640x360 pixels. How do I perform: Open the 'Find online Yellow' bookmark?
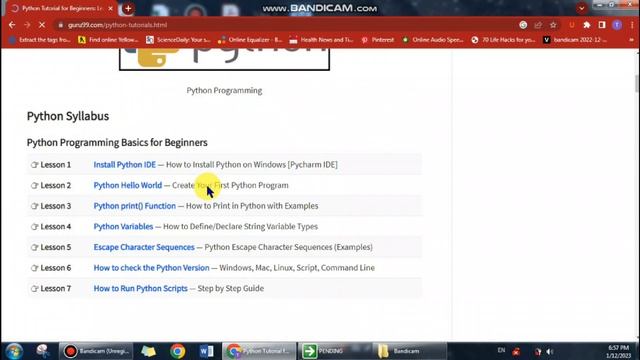(109, 40)
